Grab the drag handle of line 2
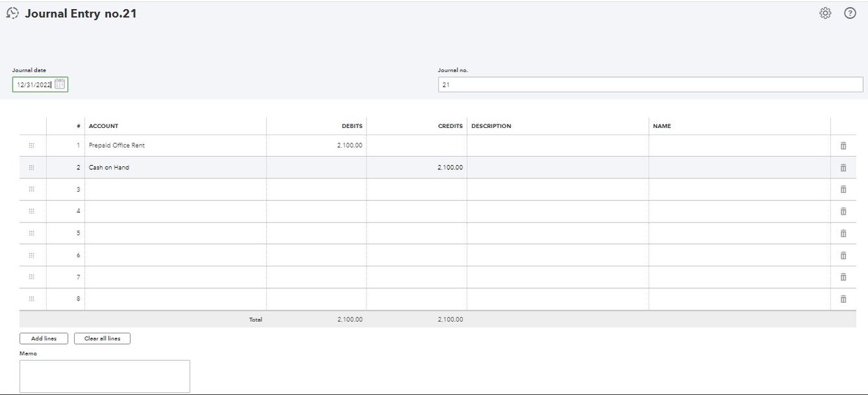 pyautogui.click(x=31, y=168)
